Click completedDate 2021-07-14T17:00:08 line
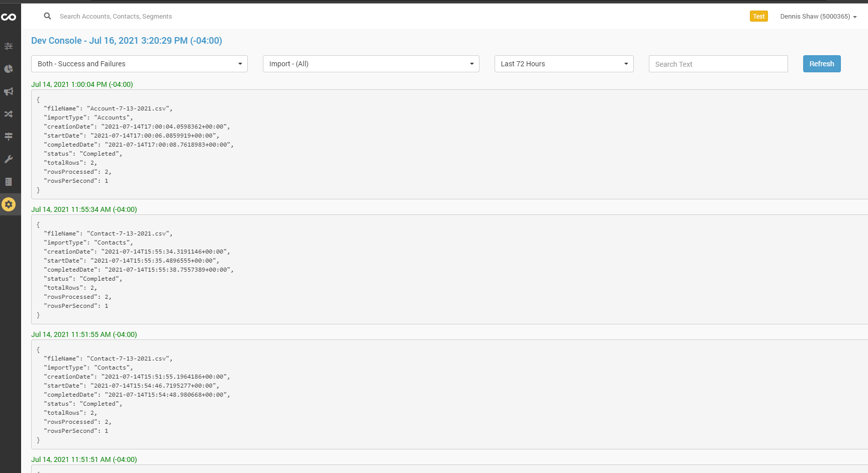 tap(139, 145)
